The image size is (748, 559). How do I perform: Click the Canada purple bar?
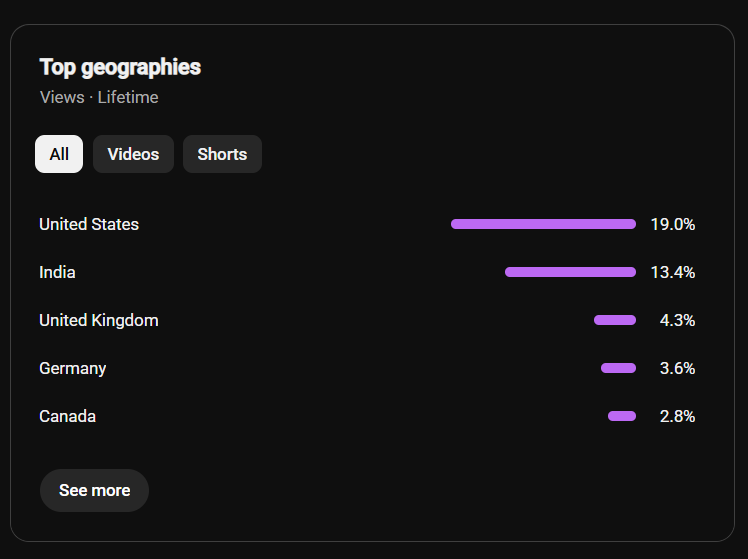pos(622,416)
